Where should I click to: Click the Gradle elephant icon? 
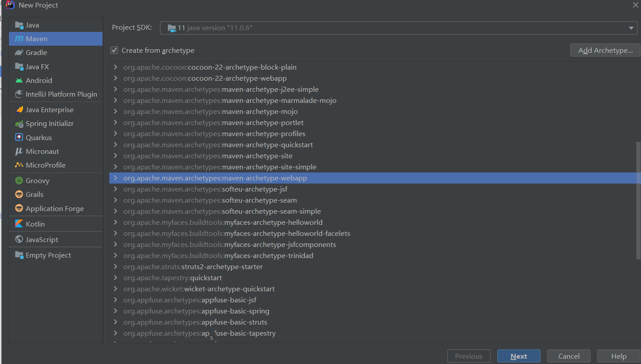pos(19,53)
